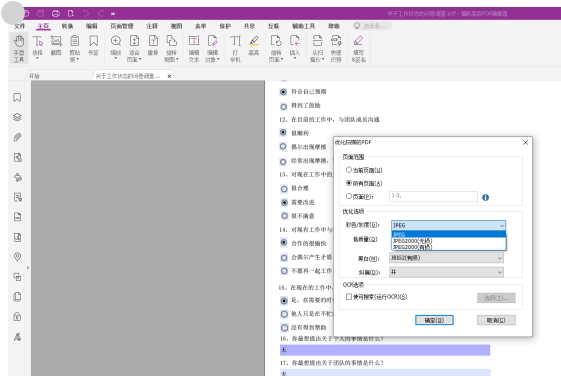Viewport: 561px width, 376px height.
Task: Select the 得到了鼓励 radio button in document
Action: click(284, 107)
